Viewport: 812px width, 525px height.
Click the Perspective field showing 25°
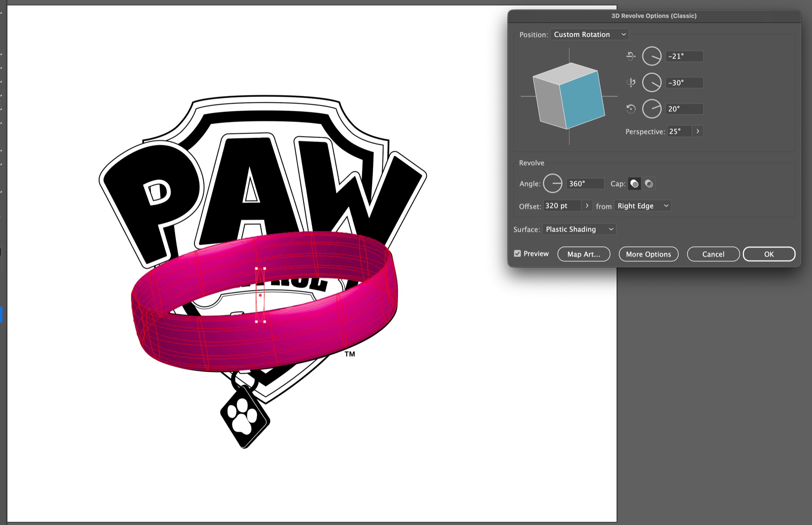679,131
